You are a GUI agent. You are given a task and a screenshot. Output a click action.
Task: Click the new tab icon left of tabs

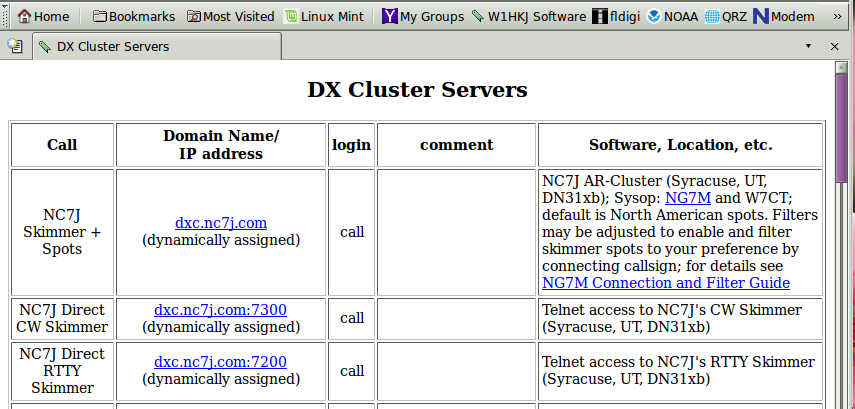tap(15, 46)
